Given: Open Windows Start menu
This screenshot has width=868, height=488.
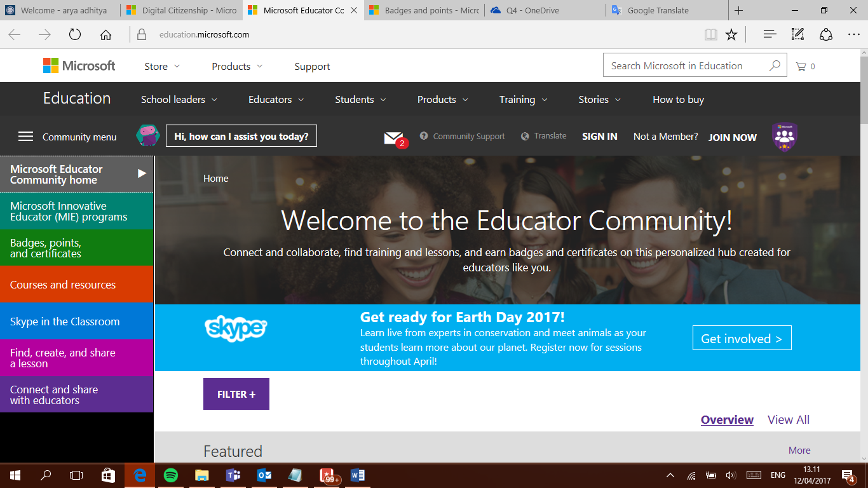Looking at the screenshot, I should 15,475.
